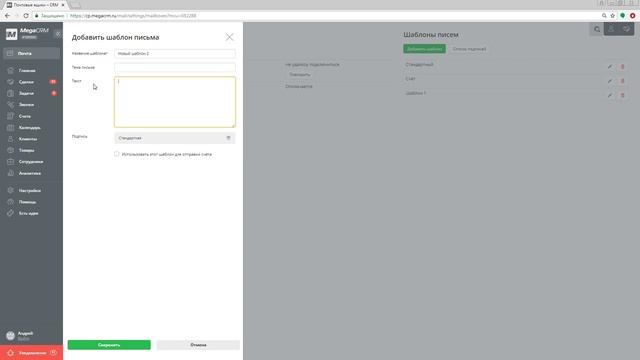Edit the Счет template with pencil icon
The image size is (640, 360).
[x=610, y=81]
